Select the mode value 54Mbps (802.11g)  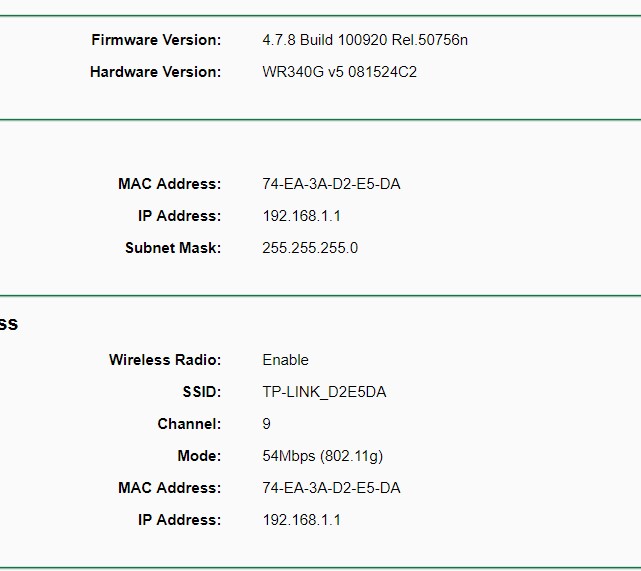[x=322, y=456]
